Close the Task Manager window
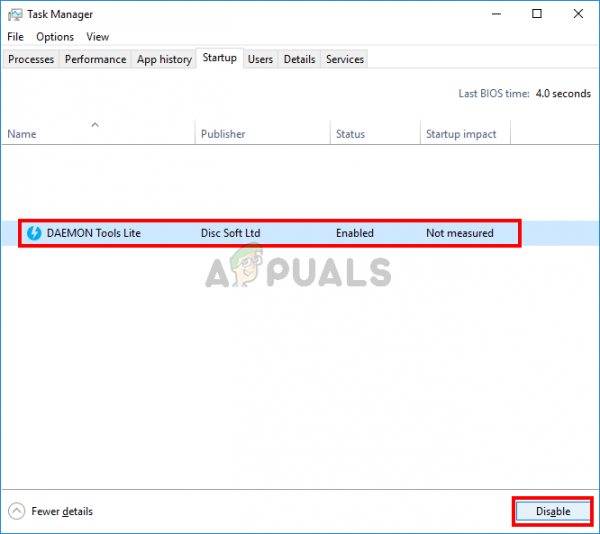 (x=578, y=14)
